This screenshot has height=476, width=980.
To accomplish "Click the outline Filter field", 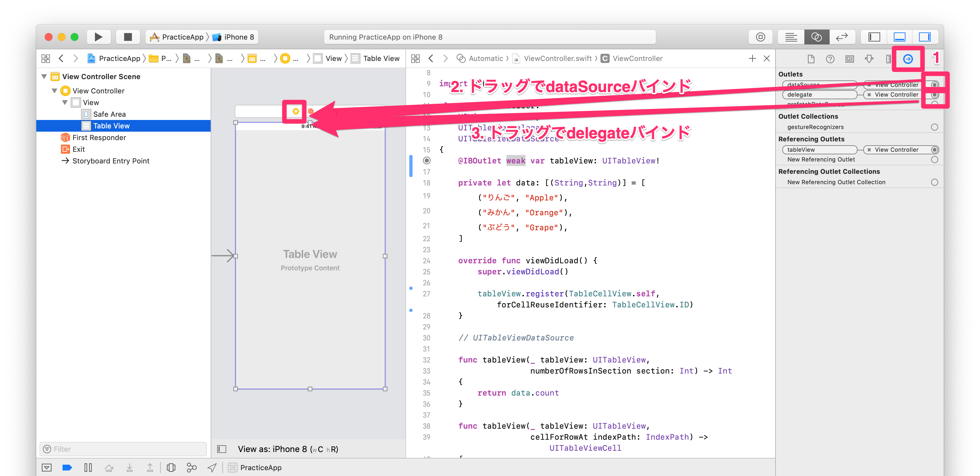I will point(123,449).
